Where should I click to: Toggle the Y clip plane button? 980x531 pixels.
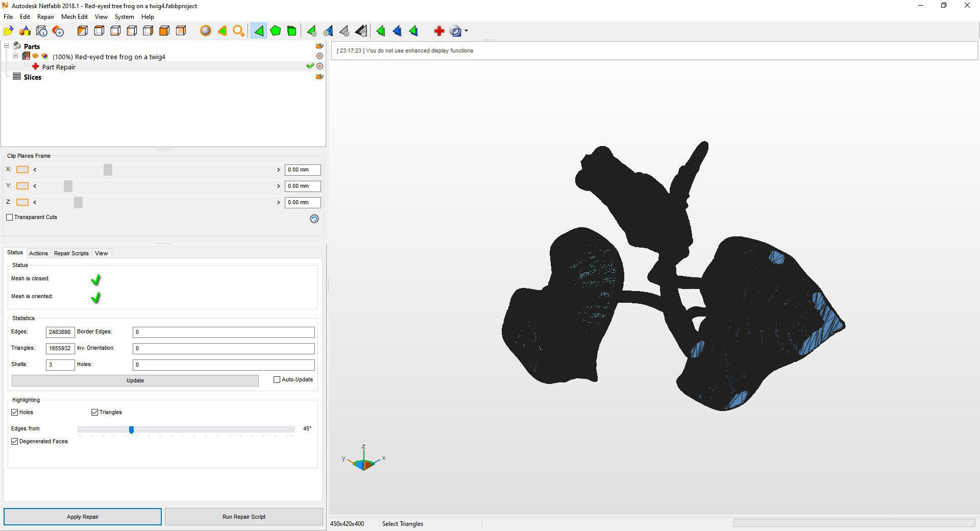[x=22, y=186]
